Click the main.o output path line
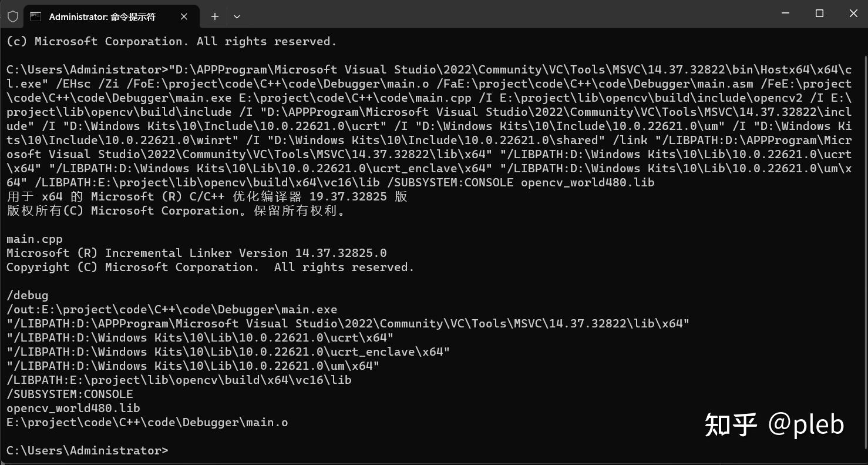 click(147, 422)
